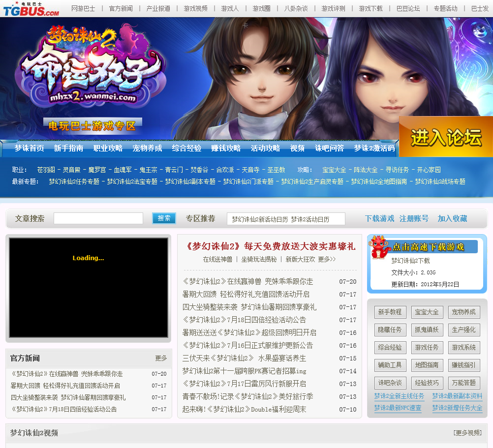Open article 起来嗨 Double福利迎周末

coord(245,409)
